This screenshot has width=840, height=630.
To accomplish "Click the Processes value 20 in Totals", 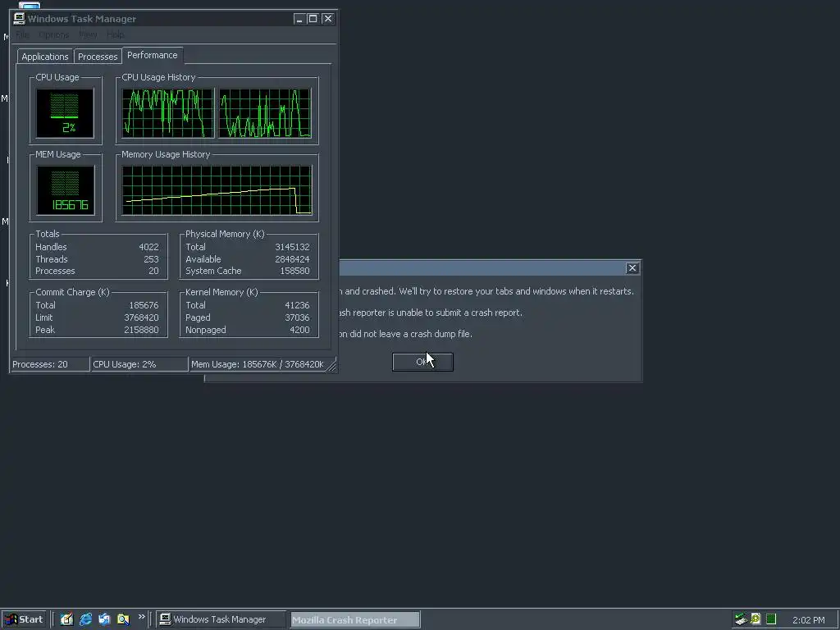I will [153, 271].
